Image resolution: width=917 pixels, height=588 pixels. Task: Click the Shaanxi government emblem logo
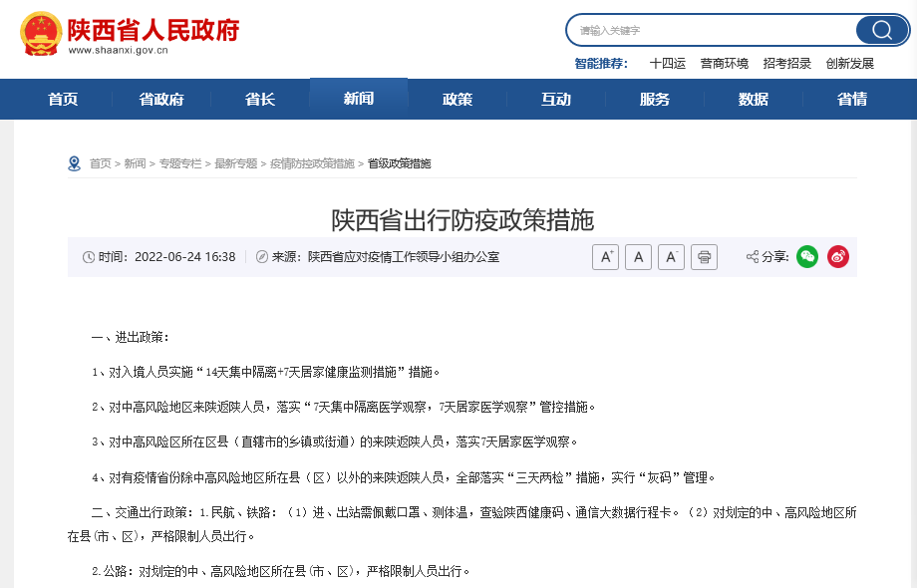click(x=40, y=34)
